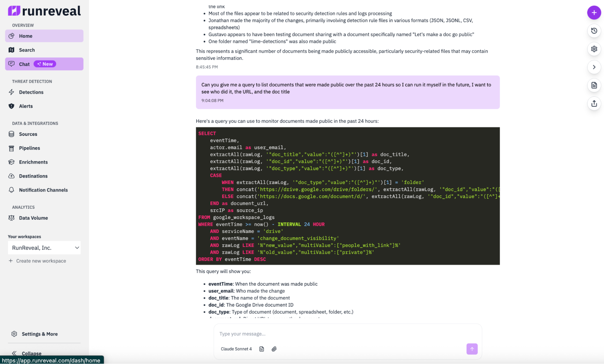Click the runreveal logo
604x364 pixels.
(x=44, y=11)
